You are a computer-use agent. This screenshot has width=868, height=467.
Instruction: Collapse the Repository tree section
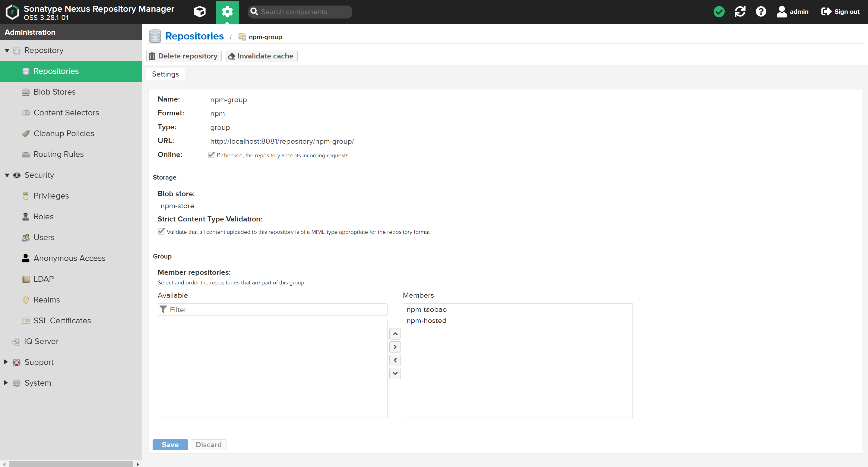tap(7, 51)
